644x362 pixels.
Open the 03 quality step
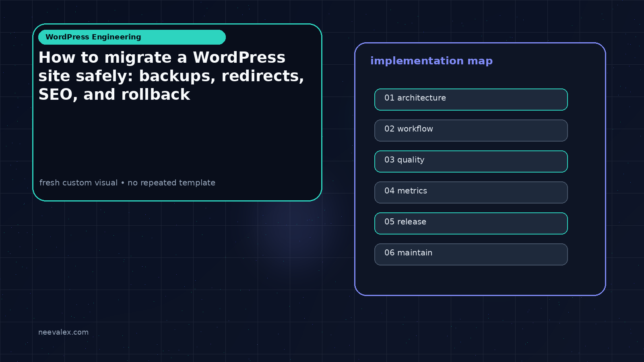coord(471,161)
